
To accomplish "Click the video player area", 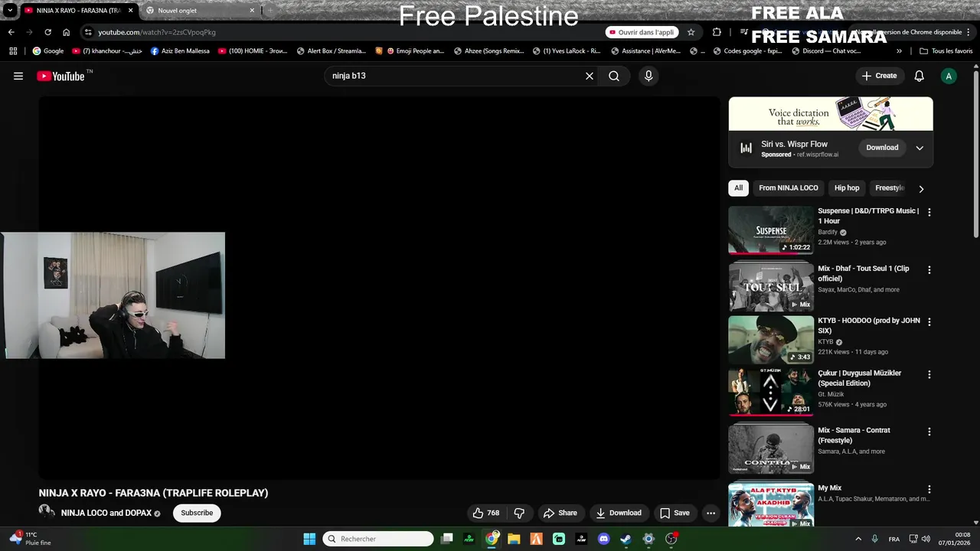I will click(380, 288).
